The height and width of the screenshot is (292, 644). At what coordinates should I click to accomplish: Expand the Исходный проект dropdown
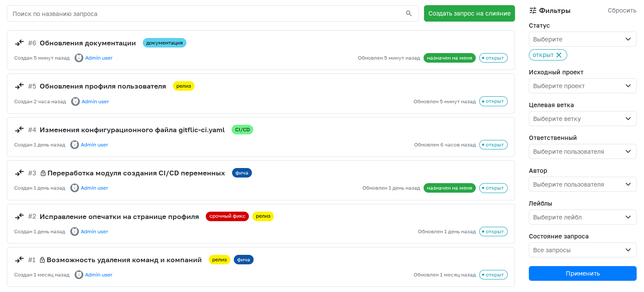point(583,86)
